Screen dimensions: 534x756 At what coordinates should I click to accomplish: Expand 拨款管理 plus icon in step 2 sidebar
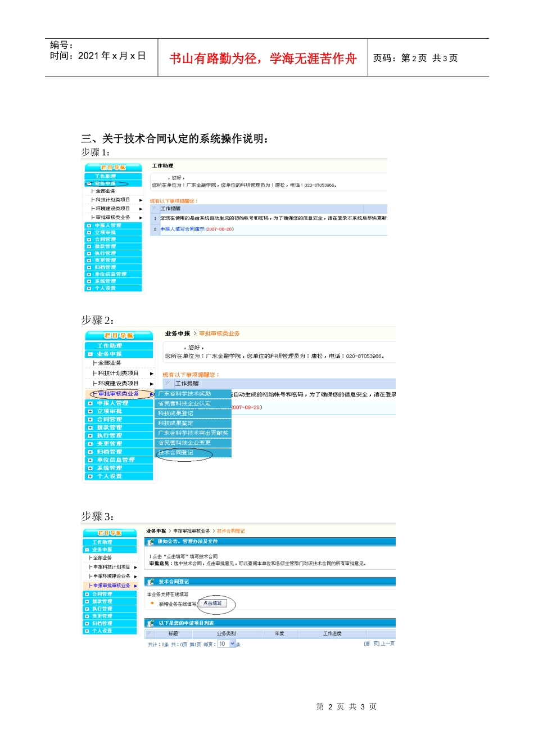click(x=90, y=427)
